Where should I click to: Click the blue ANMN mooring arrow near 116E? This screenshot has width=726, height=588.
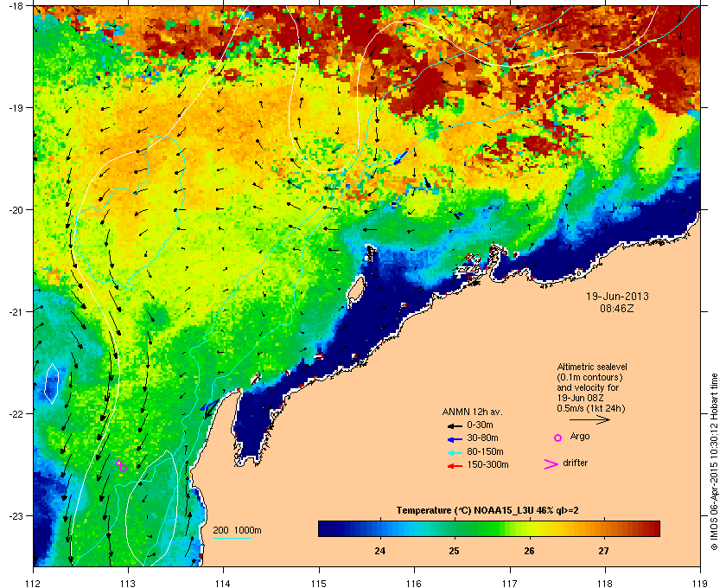coord(401,157)
